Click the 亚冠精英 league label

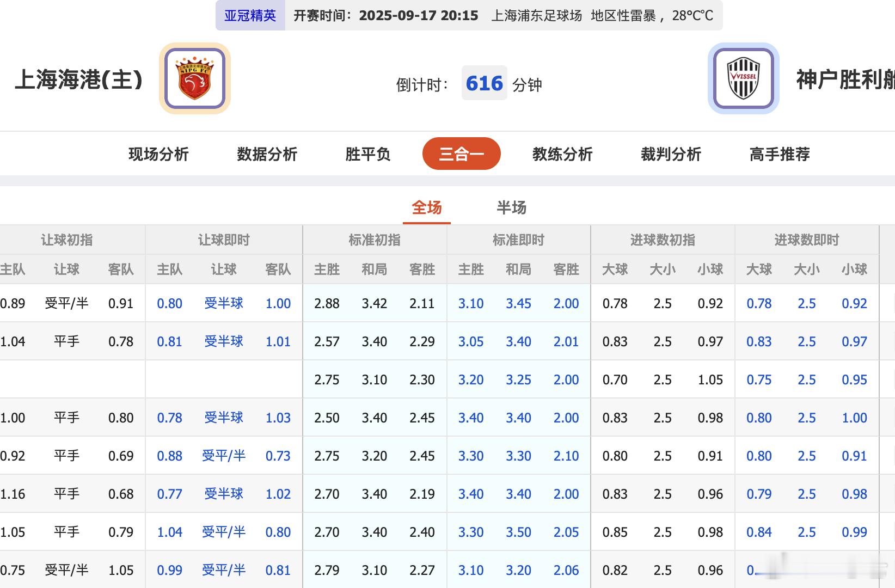point(250,15)
